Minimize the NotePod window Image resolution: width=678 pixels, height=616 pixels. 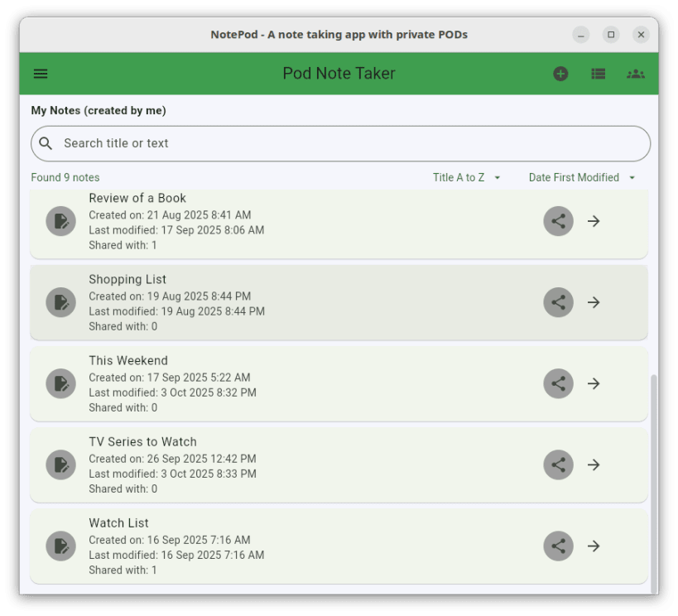pos(580,35)
